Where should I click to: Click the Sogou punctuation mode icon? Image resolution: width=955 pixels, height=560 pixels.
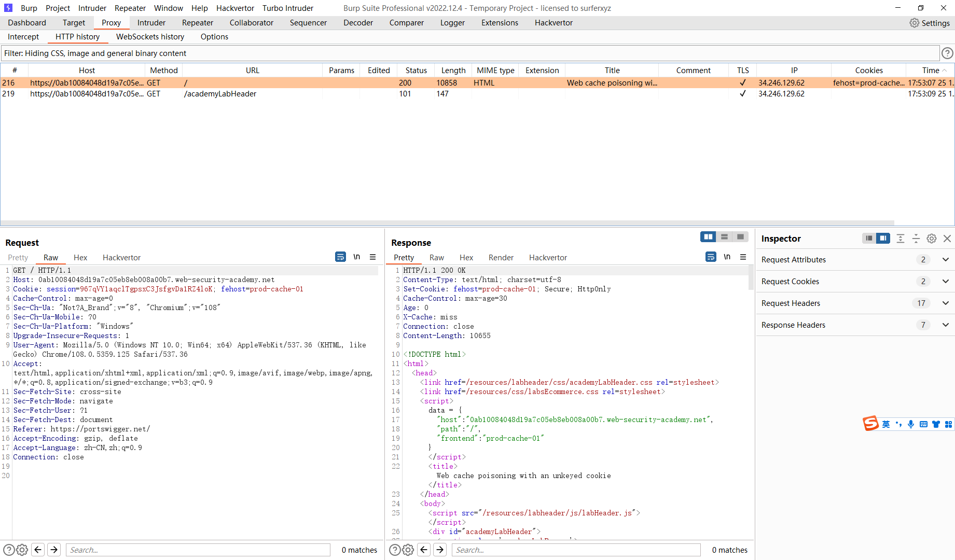pyautogui.click(x=898, y=424)
